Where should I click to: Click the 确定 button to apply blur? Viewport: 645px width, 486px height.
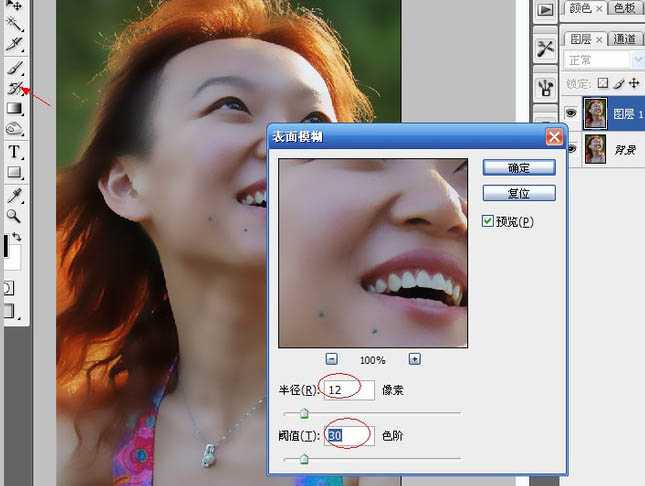[518, 167]
